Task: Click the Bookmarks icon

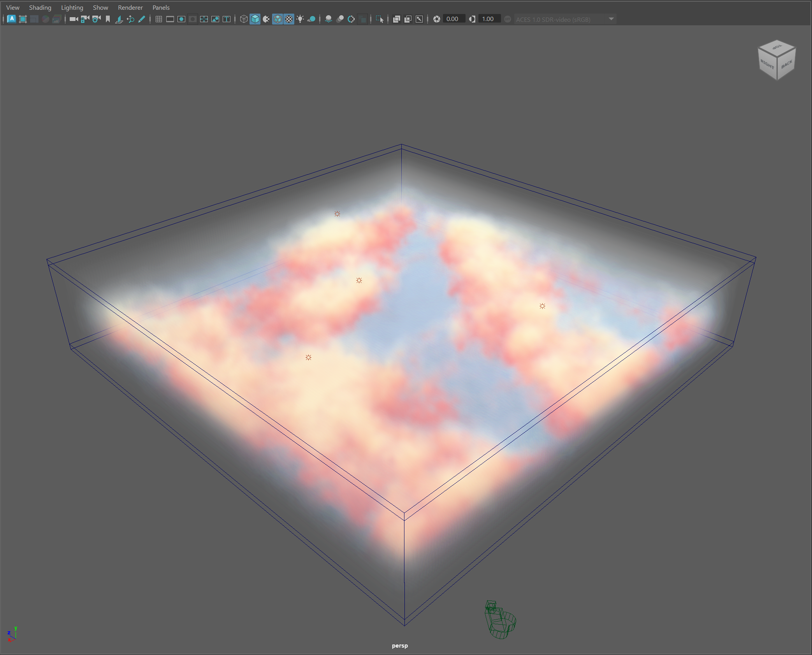Action: [108, 19]
